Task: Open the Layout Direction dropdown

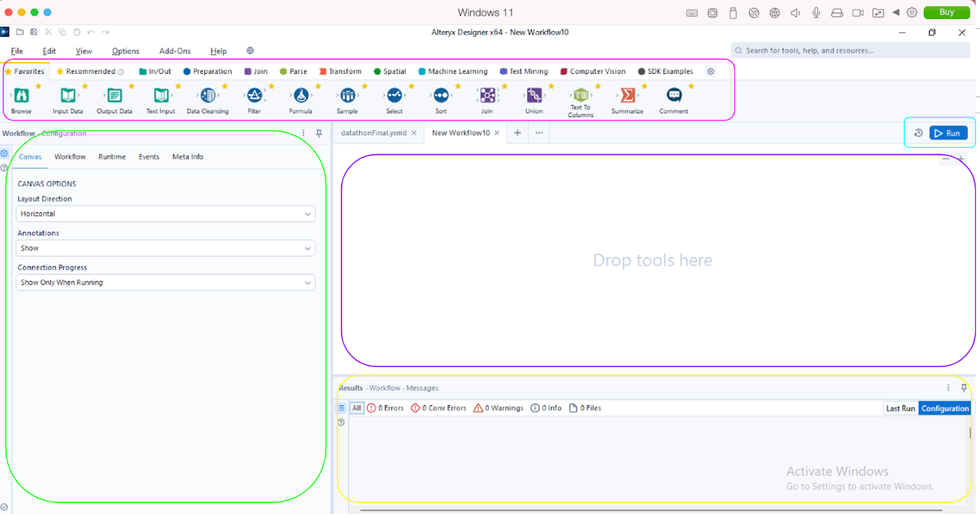Action: click(166, 214)
